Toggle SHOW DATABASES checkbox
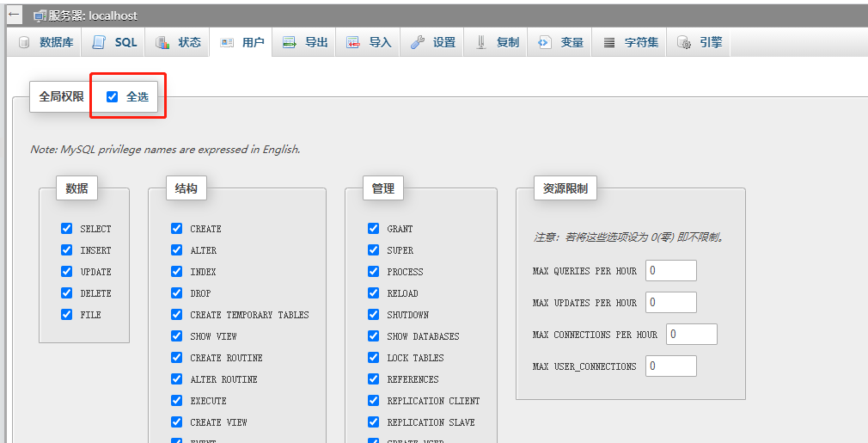The height and width of the screenshot is (443, 868). [x=374, y=336]
